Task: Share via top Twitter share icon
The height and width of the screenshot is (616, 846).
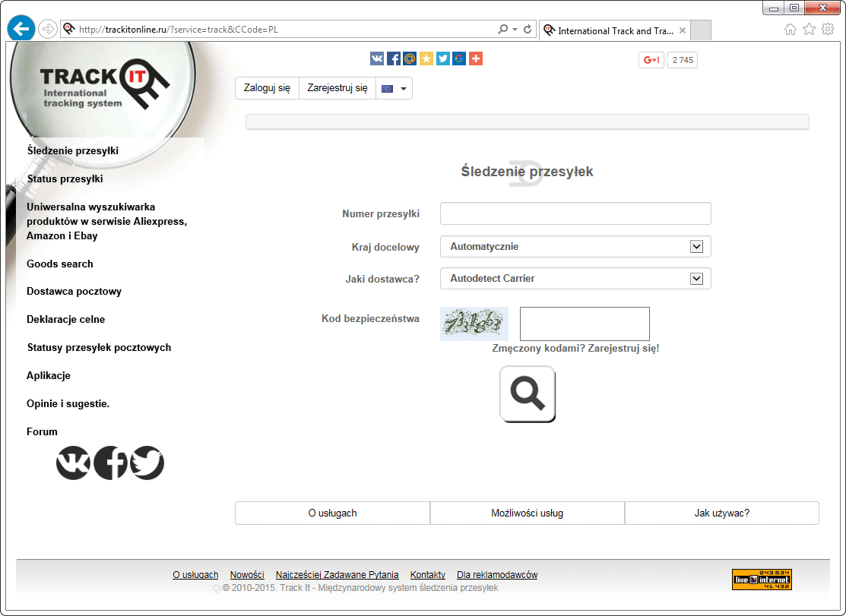Action: point(443,58)
